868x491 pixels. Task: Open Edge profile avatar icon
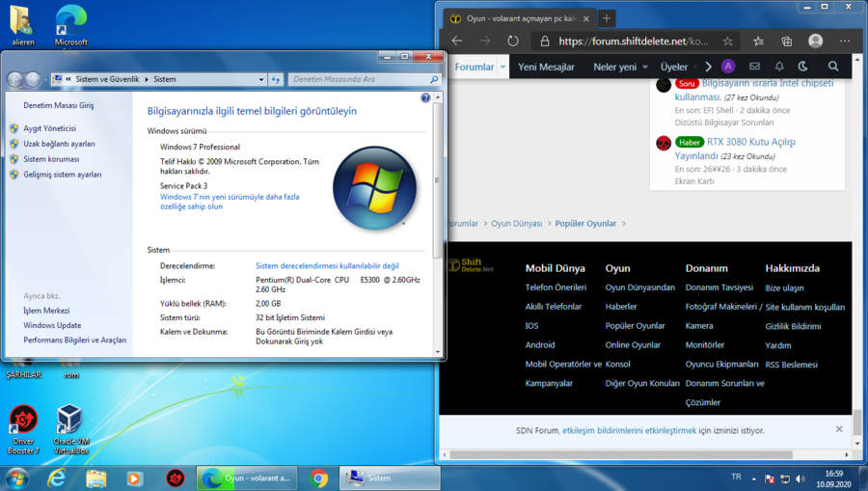pyautogui.click(x=815, y=41)
